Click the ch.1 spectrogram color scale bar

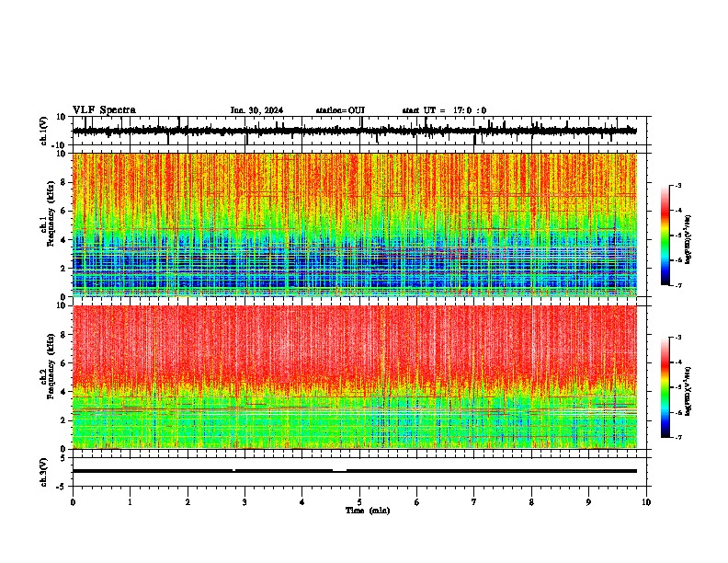(x=665, y=236)
